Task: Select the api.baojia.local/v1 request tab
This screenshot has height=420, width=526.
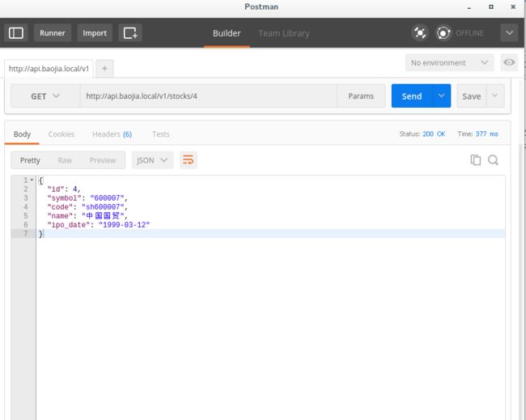Action: (x=49, y=69)
